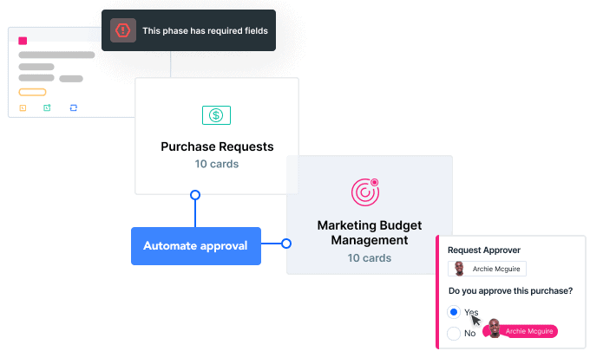
Task: Click the green dollar bill icon
Action: point(216,115)
